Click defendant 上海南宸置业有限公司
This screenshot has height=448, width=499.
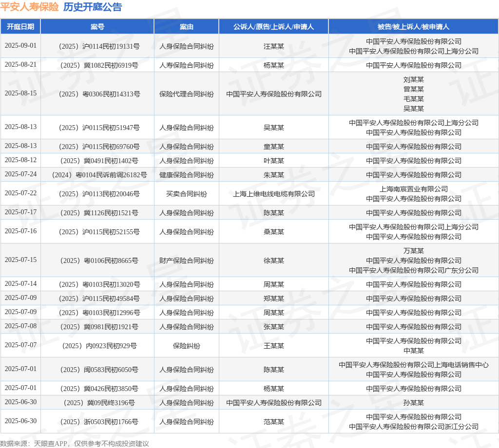[x=413, y=189]
